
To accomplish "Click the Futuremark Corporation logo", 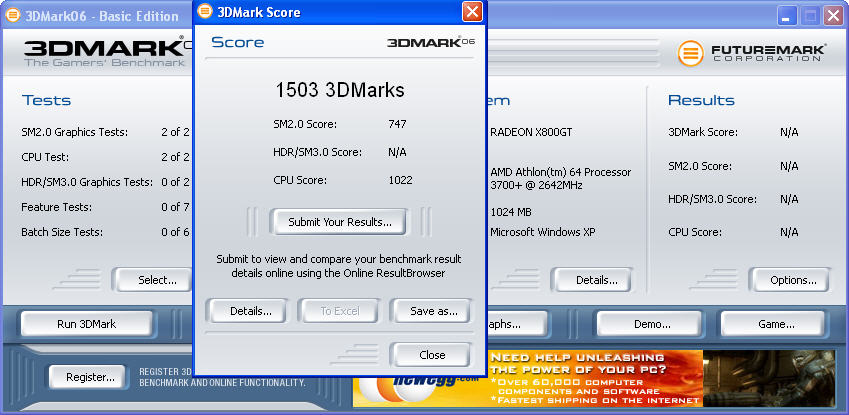I will [752, 53].
